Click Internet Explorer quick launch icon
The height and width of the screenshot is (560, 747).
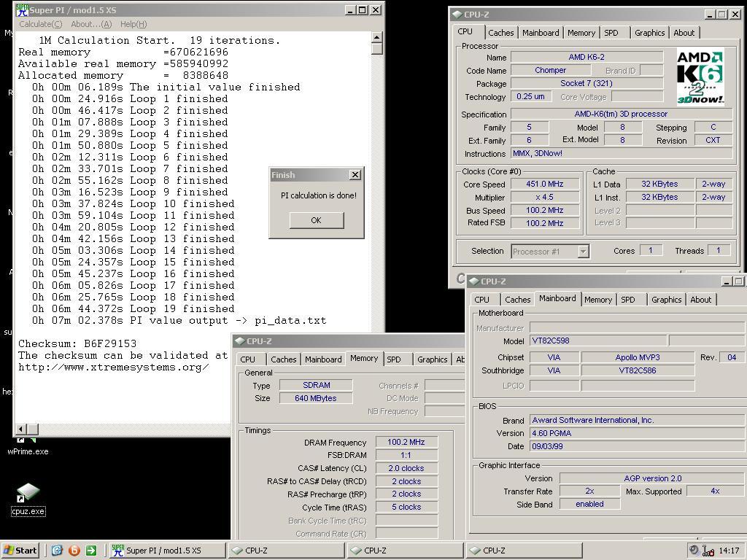(57, 551)
